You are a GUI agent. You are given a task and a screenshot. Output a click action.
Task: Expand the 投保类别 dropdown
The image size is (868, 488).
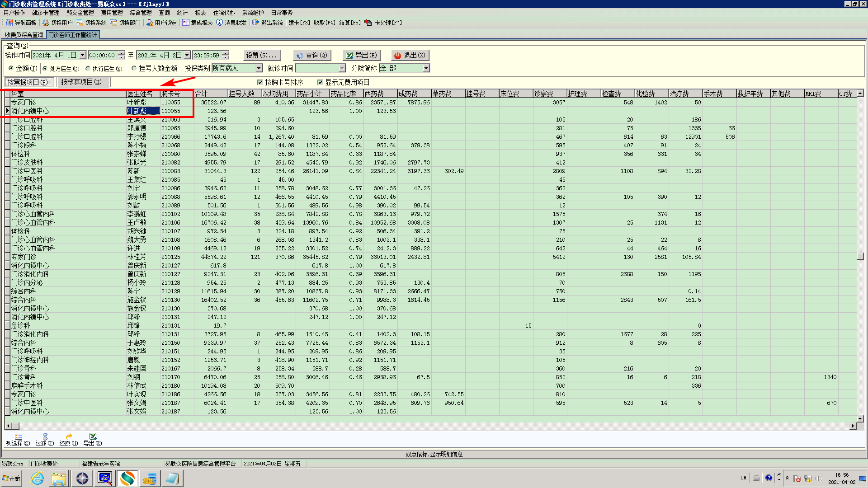click(x=259, y=68)
